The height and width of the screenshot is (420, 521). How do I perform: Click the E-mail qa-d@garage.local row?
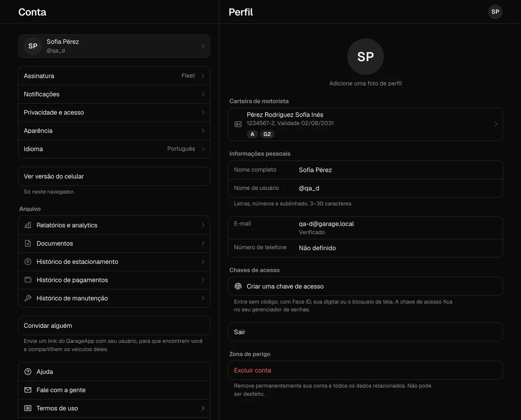366,228
